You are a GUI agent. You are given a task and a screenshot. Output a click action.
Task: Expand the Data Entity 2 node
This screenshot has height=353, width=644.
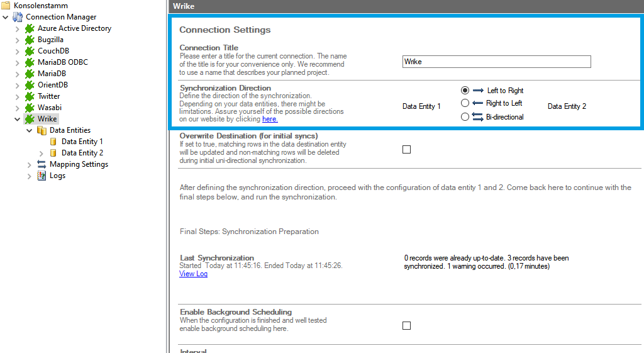(x=42, y=153)
